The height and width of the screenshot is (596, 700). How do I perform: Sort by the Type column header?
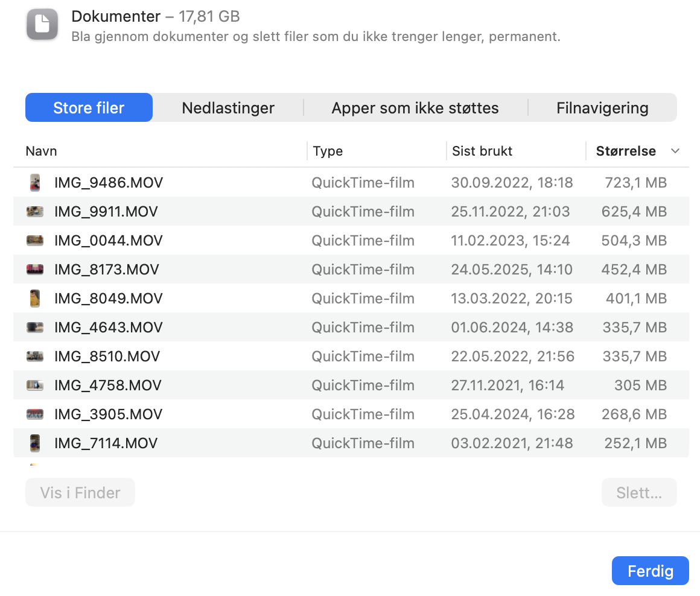click(328, 151)
